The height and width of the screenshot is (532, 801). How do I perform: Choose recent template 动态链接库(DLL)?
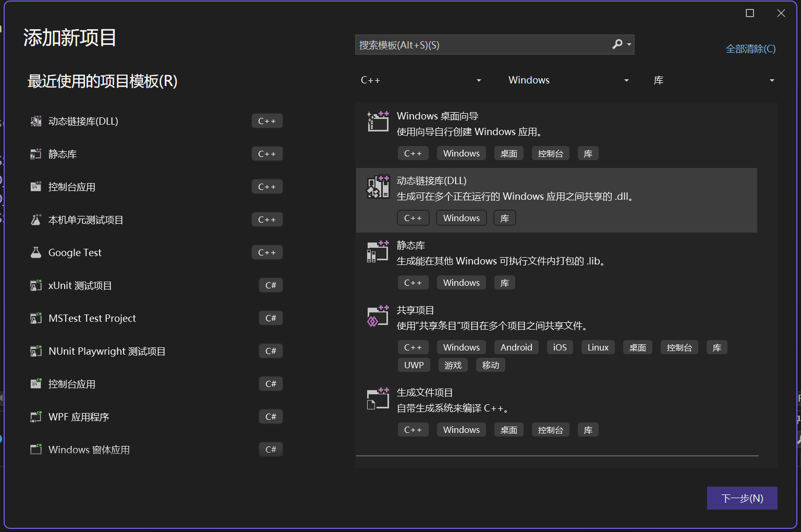tap(156, 121)
